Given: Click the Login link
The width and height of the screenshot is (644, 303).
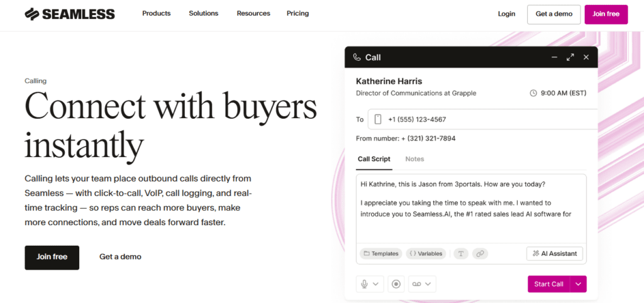Looking at the screenshot, I should click(x=506, y=14).
